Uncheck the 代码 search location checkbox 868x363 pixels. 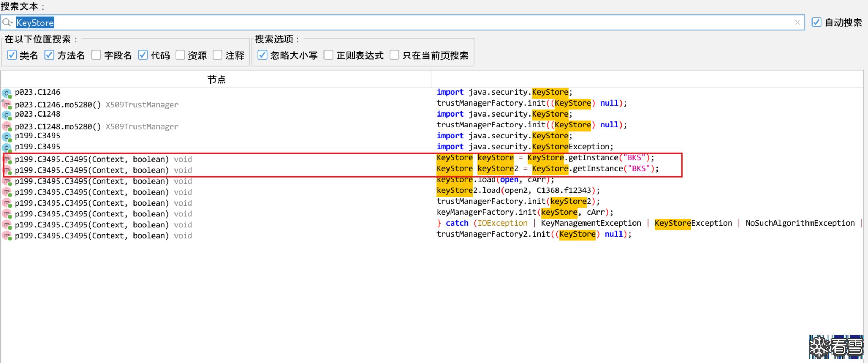click(143, 55)
